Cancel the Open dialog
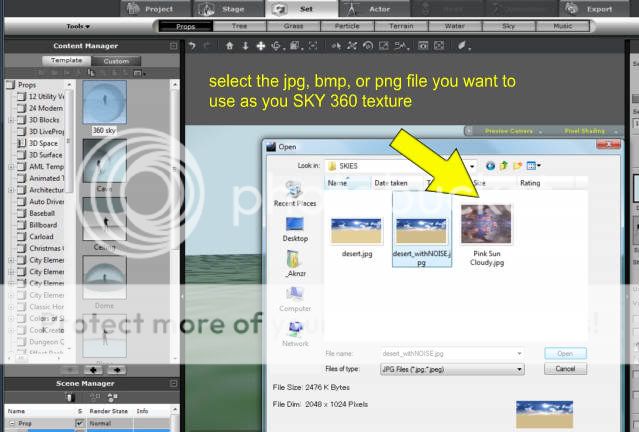The height and width of the screenshot is (432, 639). [x=565, y=369]
